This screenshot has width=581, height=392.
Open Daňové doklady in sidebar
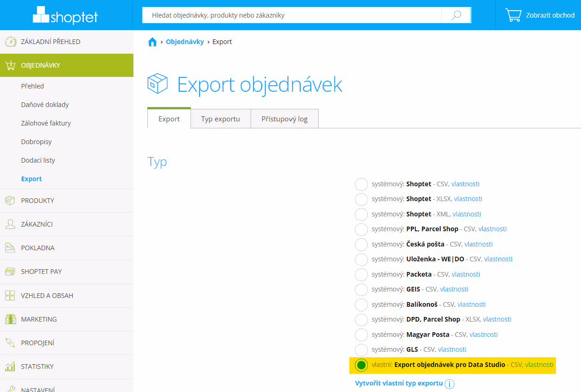pos(45,105)
